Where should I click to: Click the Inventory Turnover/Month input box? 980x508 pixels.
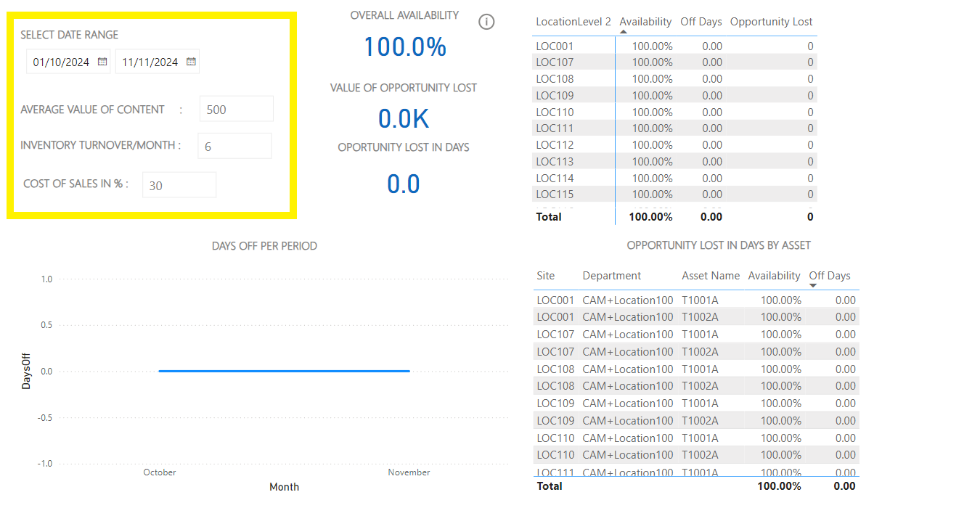click(234, 145)
